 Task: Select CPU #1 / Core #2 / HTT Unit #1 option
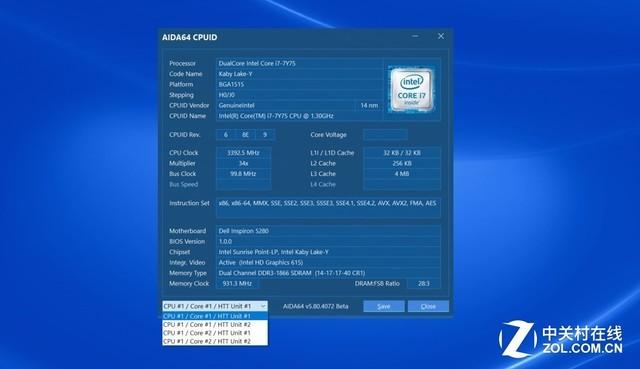tap(215, 333)
